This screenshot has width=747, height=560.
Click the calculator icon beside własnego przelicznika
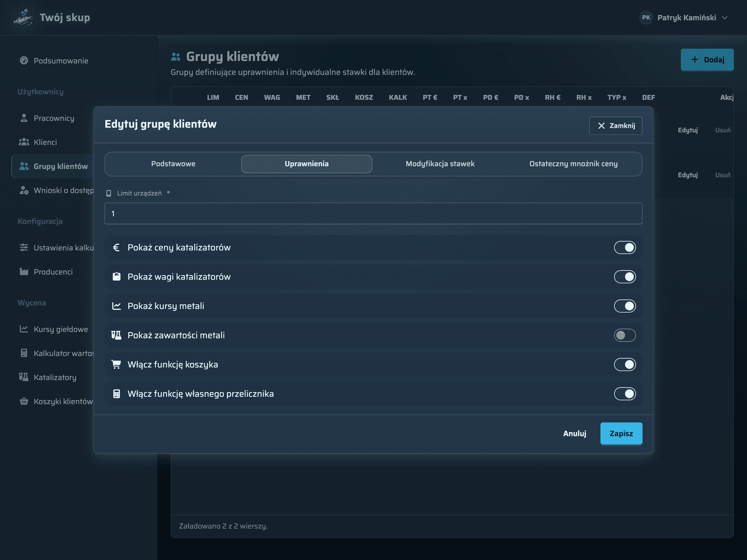click(x=116, y=394)
